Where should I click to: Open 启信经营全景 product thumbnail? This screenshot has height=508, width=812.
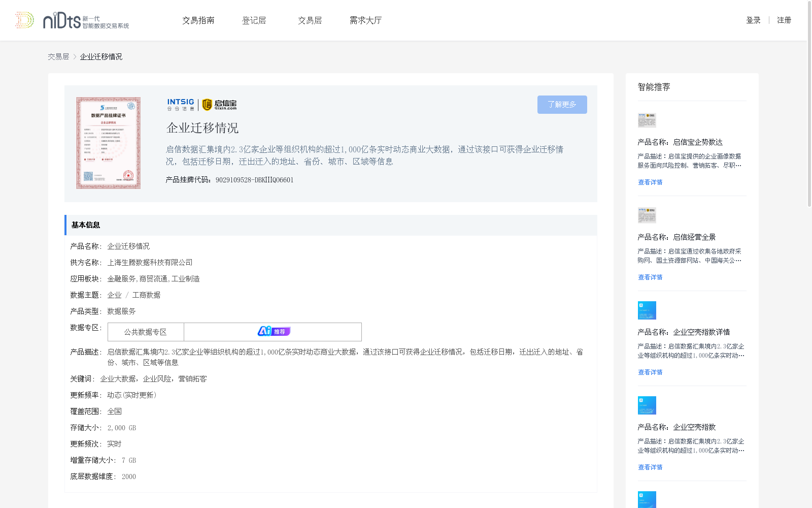(x=647, y=215)
